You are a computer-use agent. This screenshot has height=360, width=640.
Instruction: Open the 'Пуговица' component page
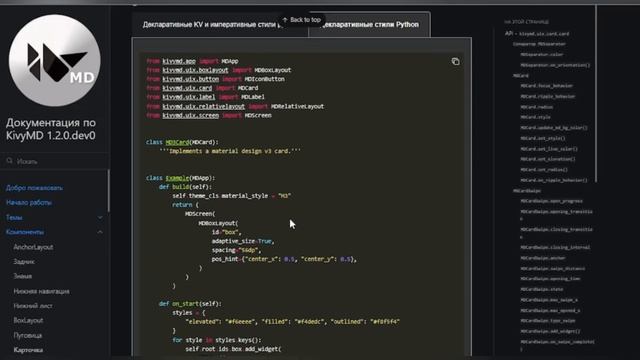(28, 335)
